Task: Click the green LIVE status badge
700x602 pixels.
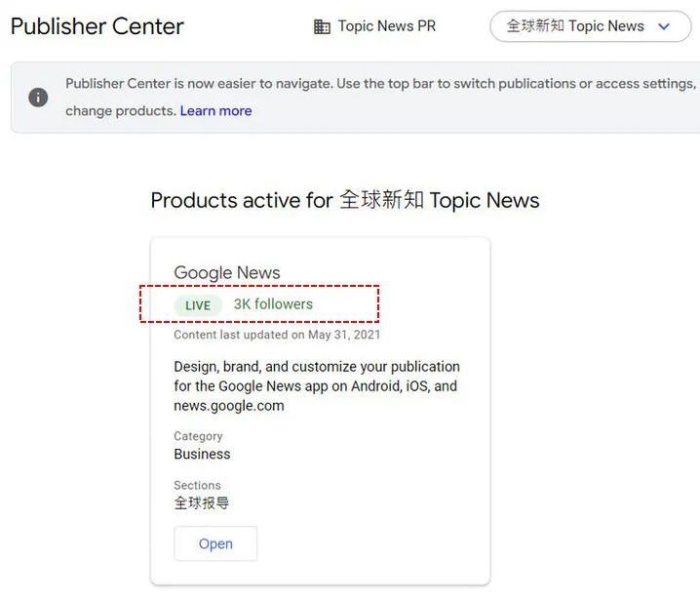Action: [x=198, y=305]
